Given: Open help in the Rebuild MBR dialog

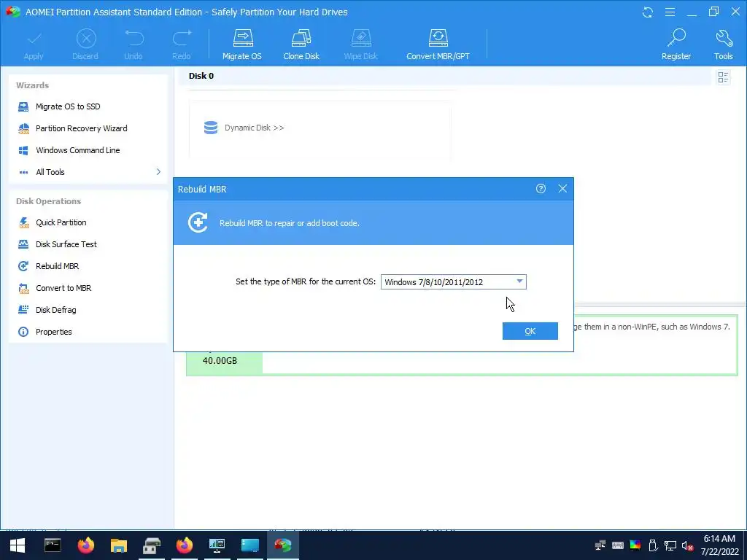Looking at the screenshot, I should [541, 189].
